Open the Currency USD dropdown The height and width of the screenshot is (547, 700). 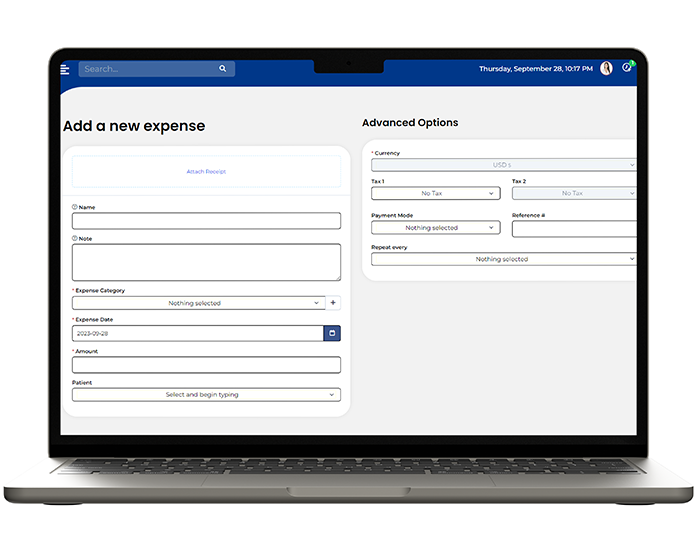503,165
